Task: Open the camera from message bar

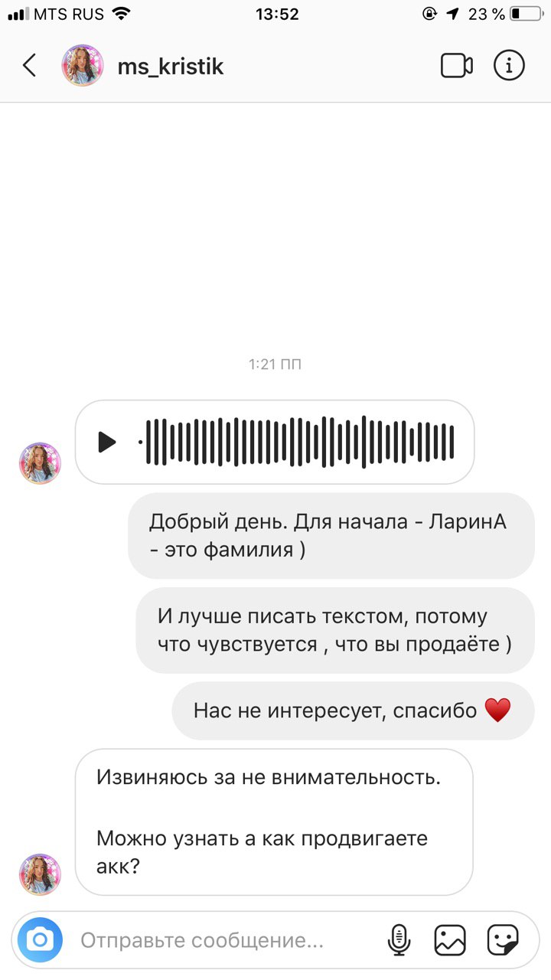Action: click(x=40, y=939)
